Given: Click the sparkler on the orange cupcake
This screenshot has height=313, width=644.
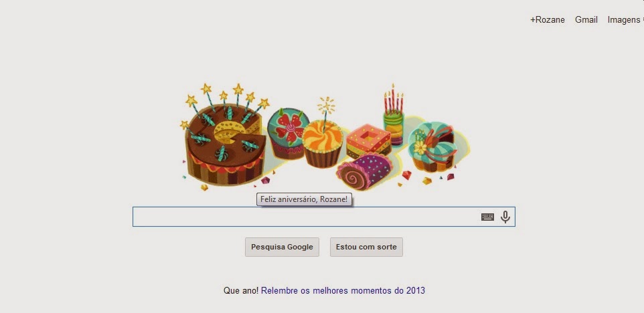Looking at the screenshot, I should tap(326, 109).
